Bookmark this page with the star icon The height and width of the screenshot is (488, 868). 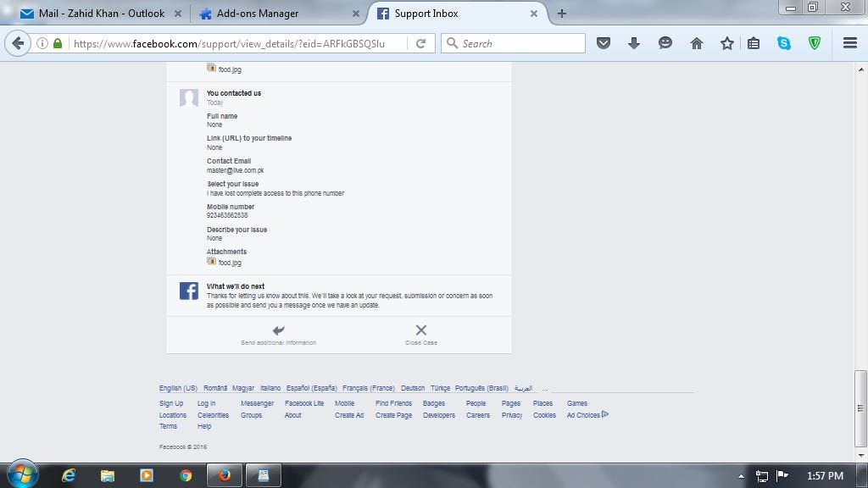(726, 43)
